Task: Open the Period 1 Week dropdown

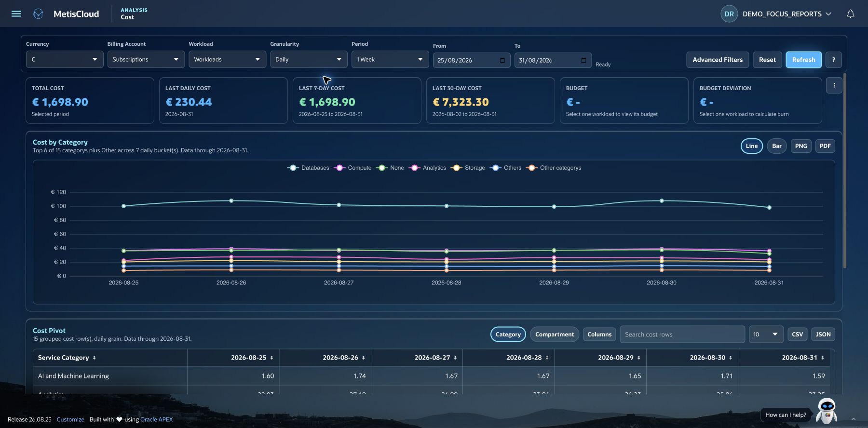Action: click(390, 59)
